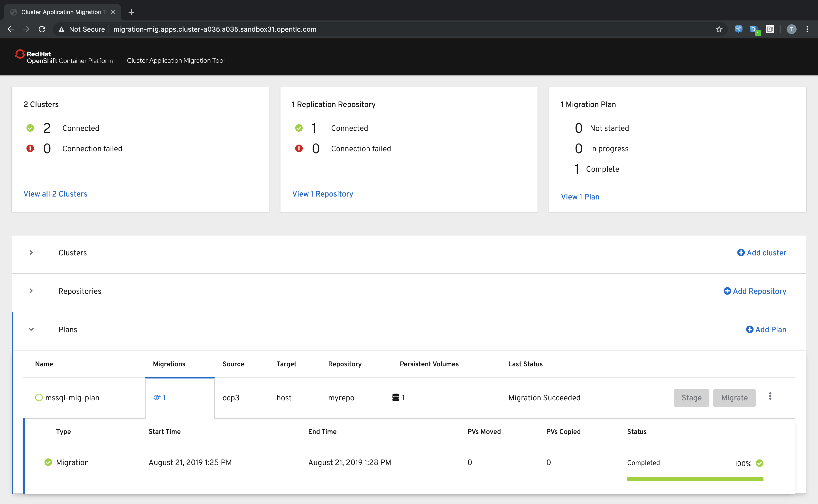
Task: Click green check icon beside repository Connected
Action: 299,128
